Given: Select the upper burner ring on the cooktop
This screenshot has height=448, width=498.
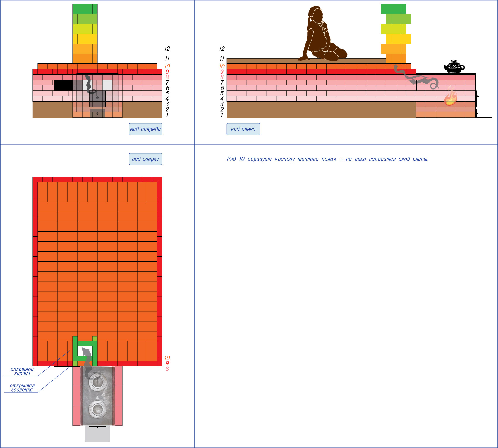Looking at the screenshot, I should click(x=97, y=382).
